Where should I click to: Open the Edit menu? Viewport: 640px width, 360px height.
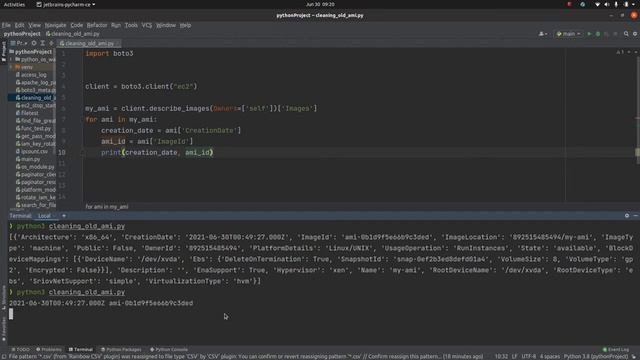click(x=19, y=25)
